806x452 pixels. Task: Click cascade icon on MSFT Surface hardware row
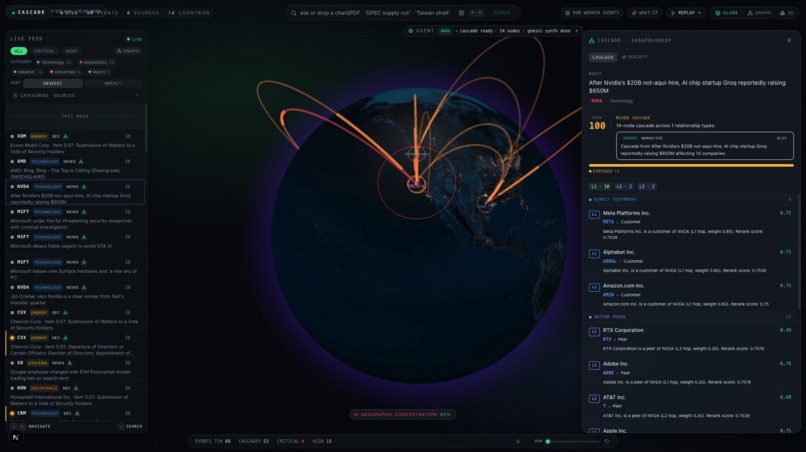pos(84,262)
